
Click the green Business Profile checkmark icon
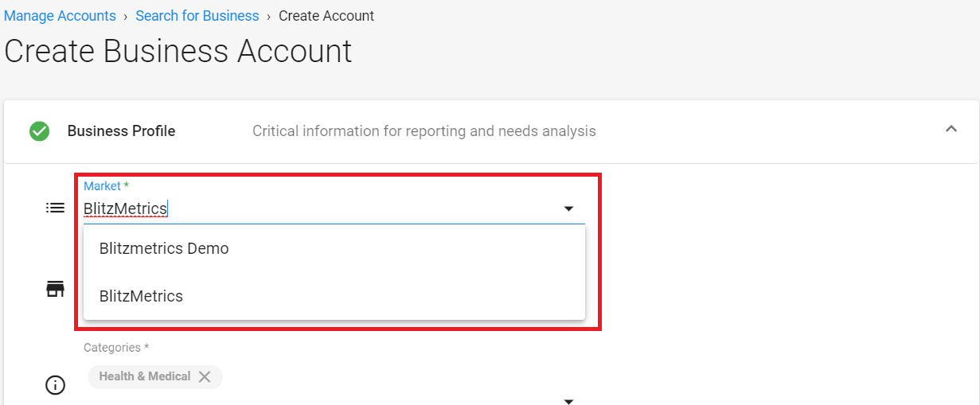pyautogui.click(x=39, y=131)
